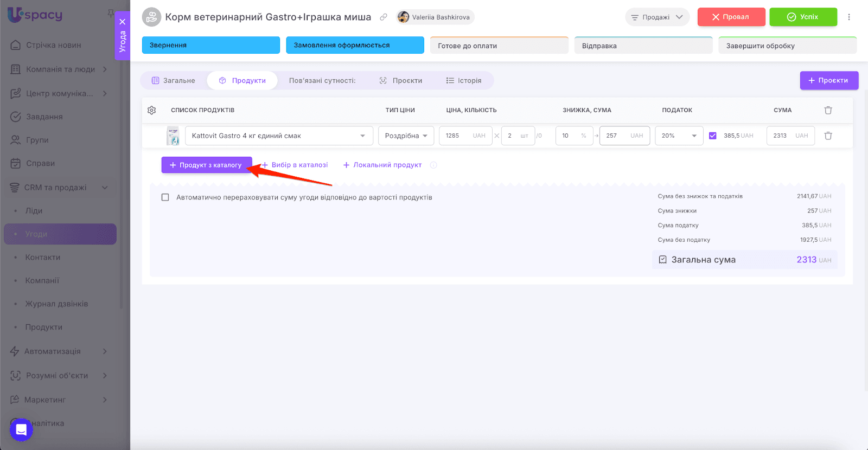Click the table settings gear icon
The width and height of the screenshot is (868, 450).
(151, 110)
